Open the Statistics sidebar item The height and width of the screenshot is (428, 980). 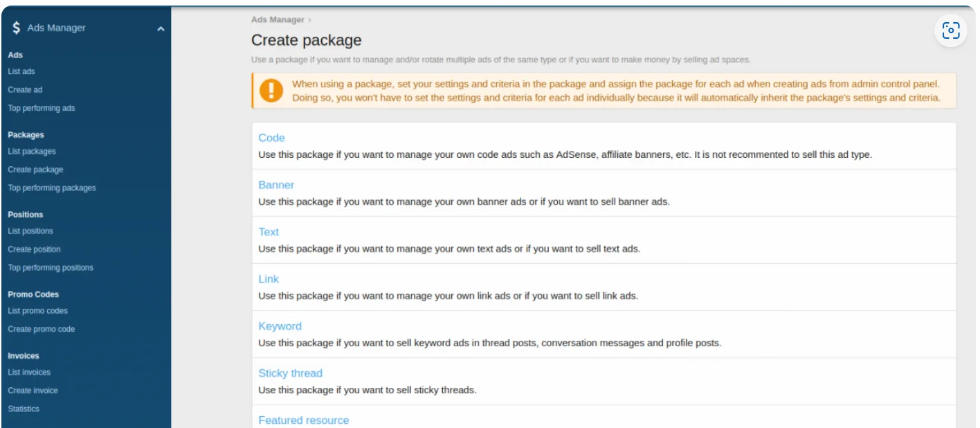[x=24, y=409]
